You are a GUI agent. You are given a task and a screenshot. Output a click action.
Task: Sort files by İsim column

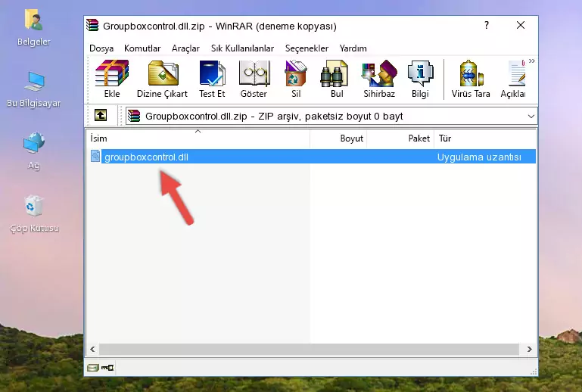(198, 138)
